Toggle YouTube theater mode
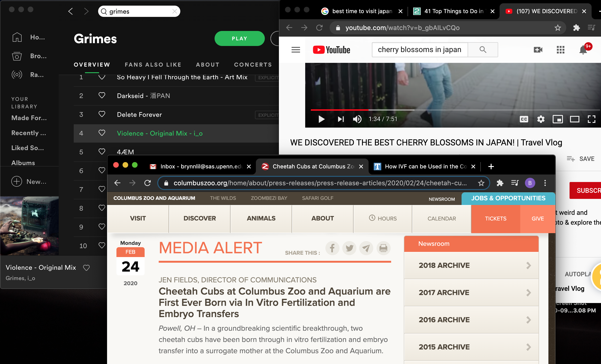Viewport: 601px width, 364px height. tap(574, 119)
